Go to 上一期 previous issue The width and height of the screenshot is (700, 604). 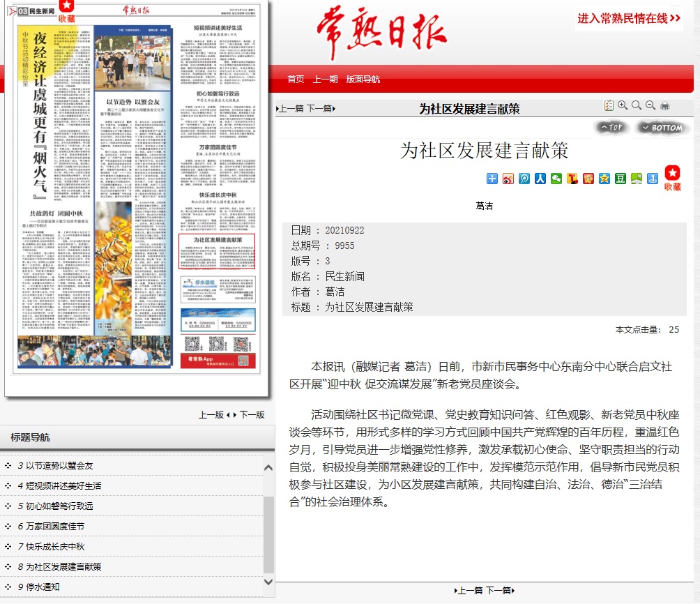point(325,80)
